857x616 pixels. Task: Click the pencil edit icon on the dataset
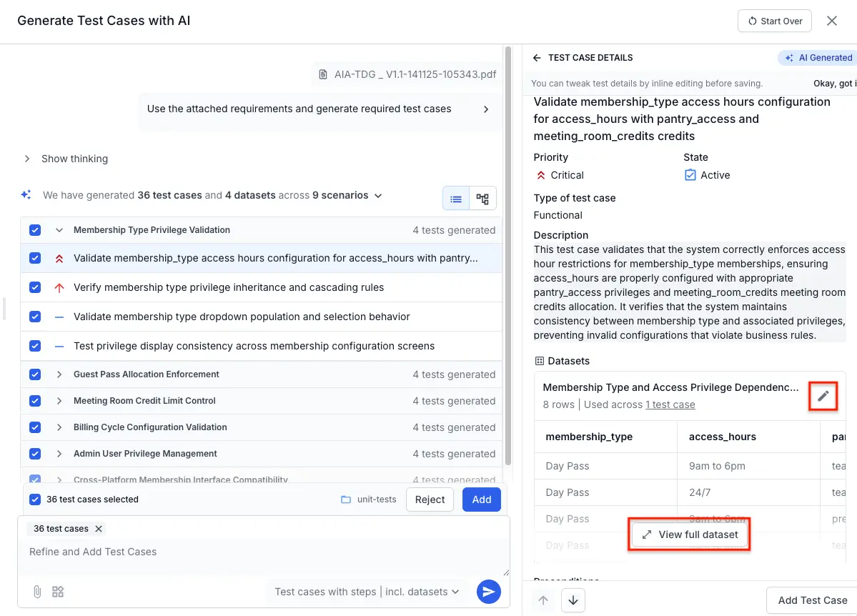tap(823, 396)
